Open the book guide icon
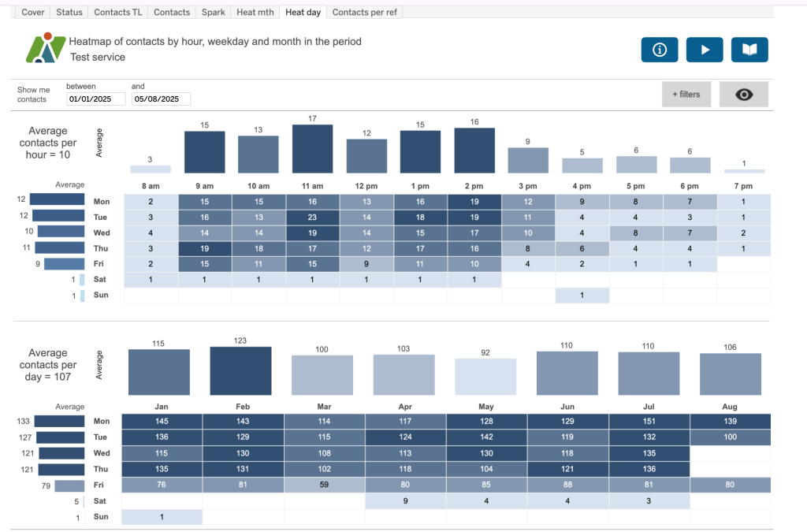This screenshot has width=807, height=532. tap(749, 50)
